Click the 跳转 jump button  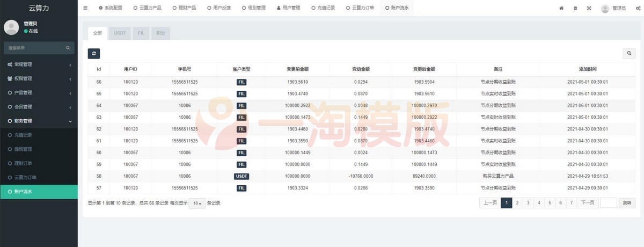coord(627,203)
